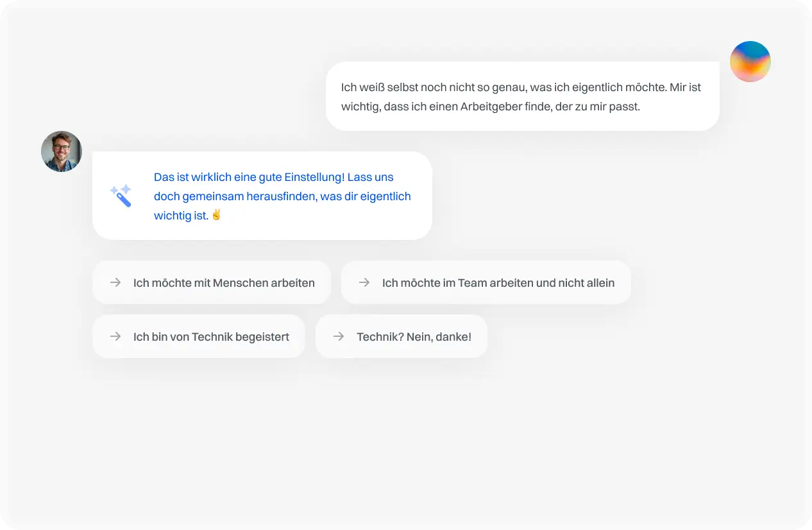Open the smiling man's profile photo
This screenshot has height=530, width=812.
[62, 151]
